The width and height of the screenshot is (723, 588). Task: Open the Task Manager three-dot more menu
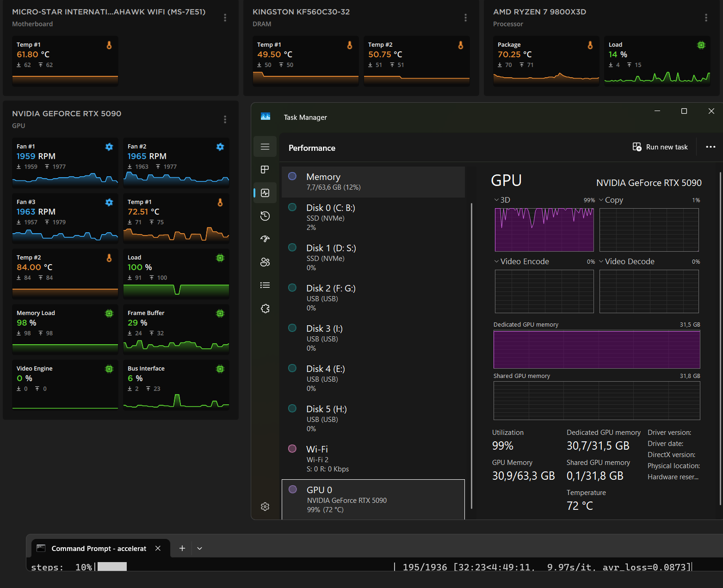711,147
